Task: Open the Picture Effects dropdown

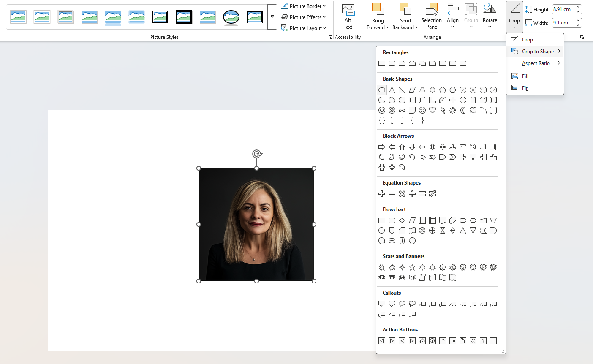Action: [x=304, y=17]
